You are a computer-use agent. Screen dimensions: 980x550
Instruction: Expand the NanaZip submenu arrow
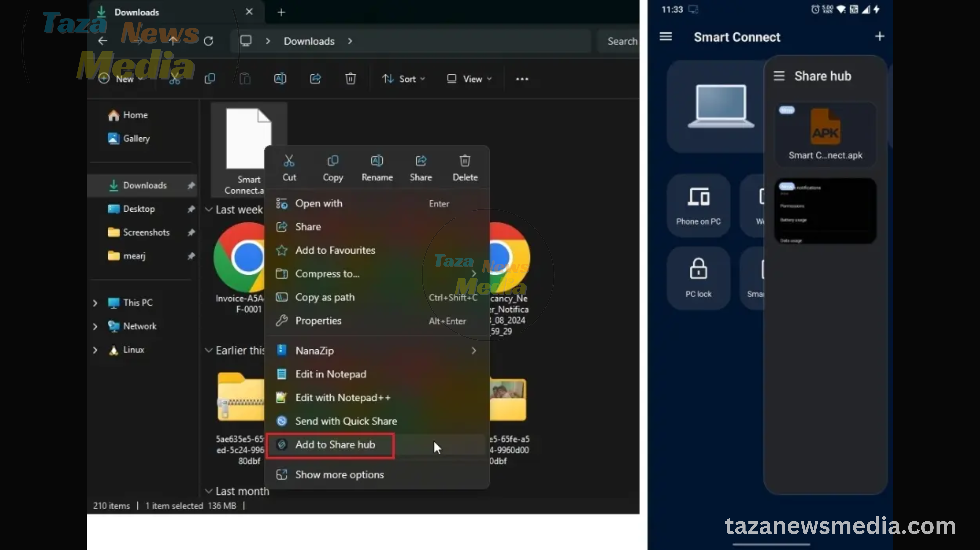(x=474, y=351)
